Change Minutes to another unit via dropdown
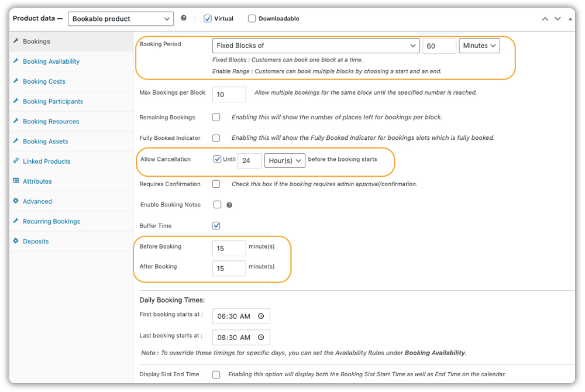 point(479,45)
